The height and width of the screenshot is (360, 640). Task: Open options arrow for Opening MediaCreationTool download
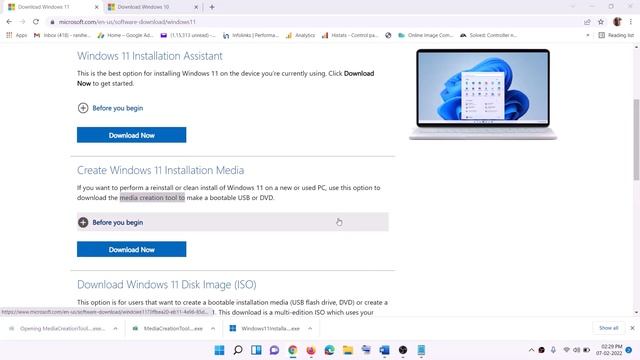116,328
